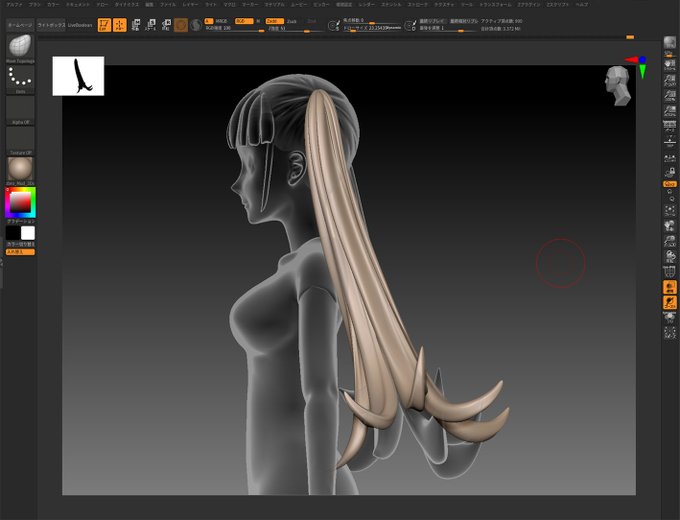This screenshot has height=520, width=680.
Task: Toggle the Floor grid button
Action: pyautogui.click(x=670, y=142)
